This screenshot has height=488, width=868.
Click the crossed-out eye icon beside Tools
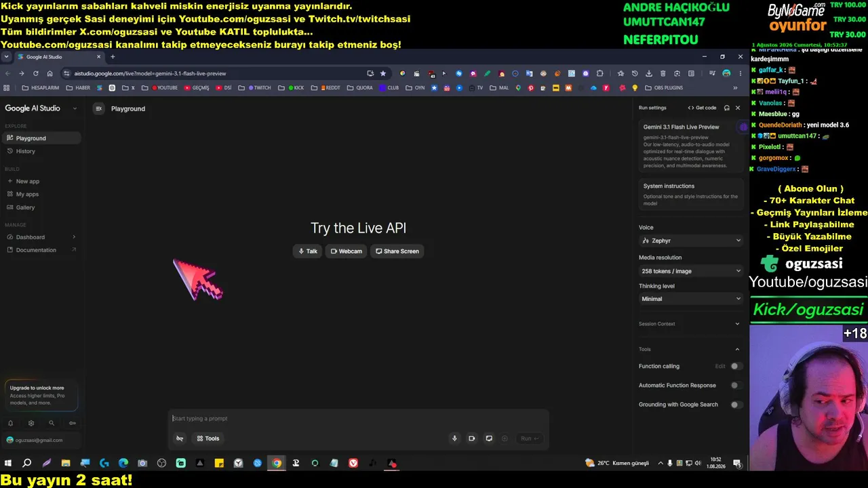click(180, 439)
